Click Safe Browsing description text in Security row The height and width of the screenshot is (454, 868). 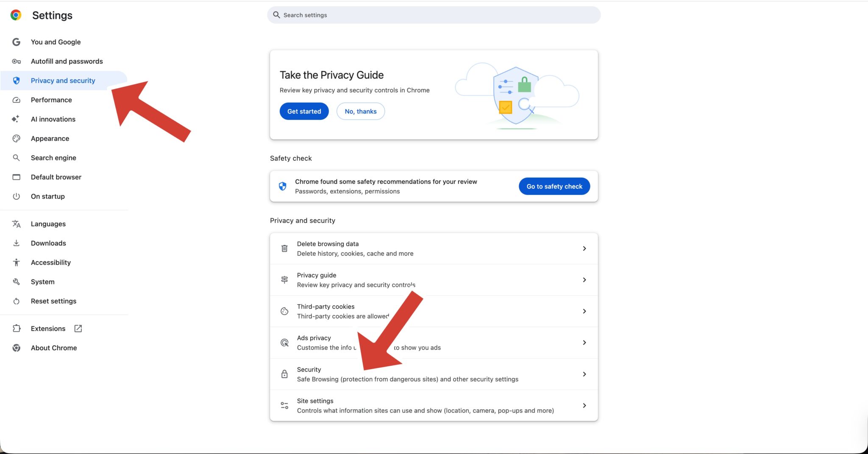[408, 379]
